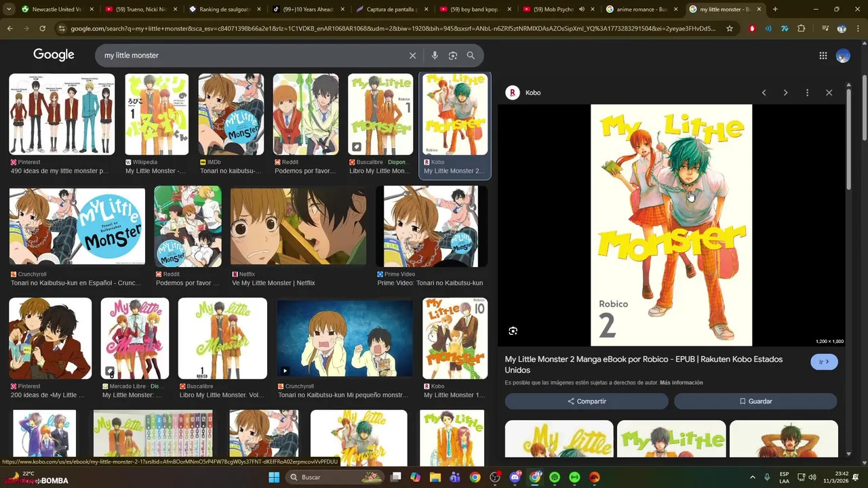The height and width of the screenshot is (488, 868).
Task: Open the Crunchyroll Tonari no Kaibutsu-kun en Español thumbnail
Action: [x=77, y=226]
